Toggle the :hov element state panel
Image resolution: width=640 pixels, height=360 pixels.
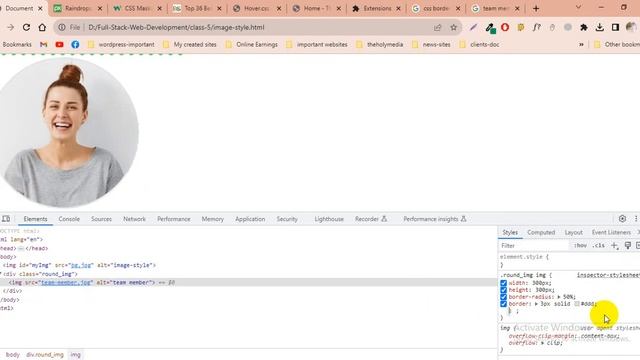click(x=580, y=245)
